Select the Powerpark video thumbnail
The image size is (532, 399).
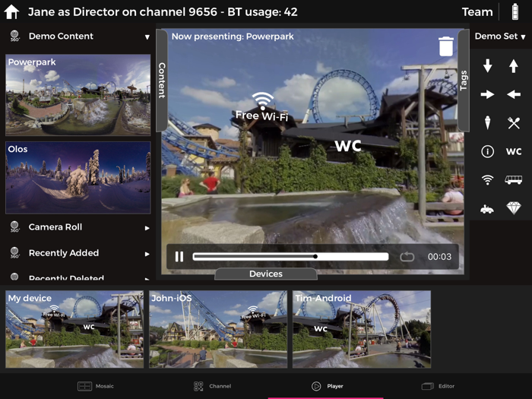[x=78, y=95]
